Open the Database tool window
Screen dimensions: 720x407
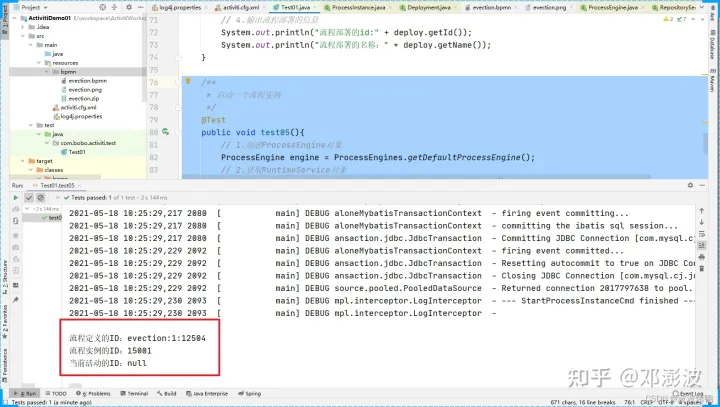tap(713, 45)
